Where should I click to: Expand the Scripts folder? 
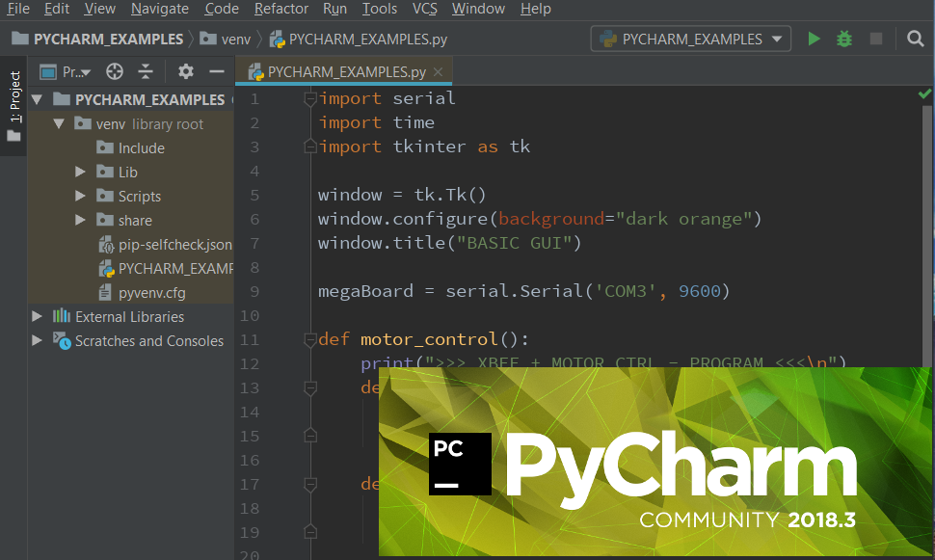tap(81, 196)
